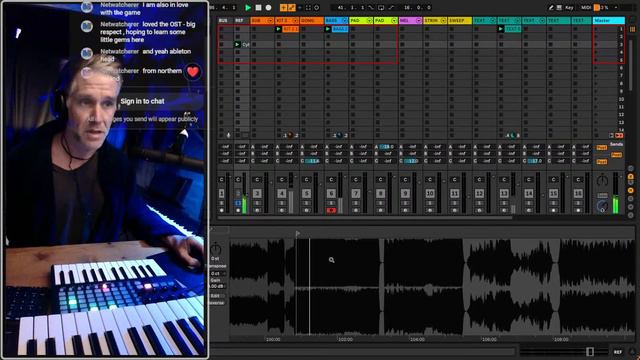The image size is (640, 360).
Task: Stop the transport with the square Stop button
Action: (258, 7)
